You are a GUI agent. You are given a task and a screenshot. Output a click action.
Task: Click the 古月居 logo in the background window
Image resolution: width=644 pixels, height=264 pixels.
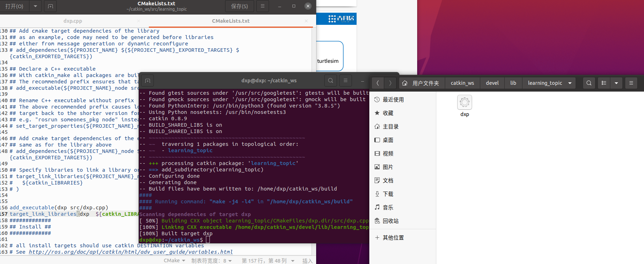tap(341, 19)
